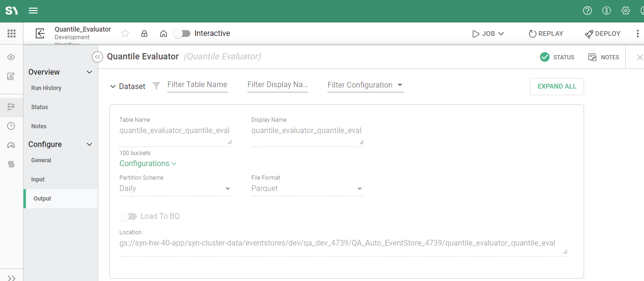Collapse the panel with double-left arrow button
The width and height of the screenshot is (644, 281).
97,57
